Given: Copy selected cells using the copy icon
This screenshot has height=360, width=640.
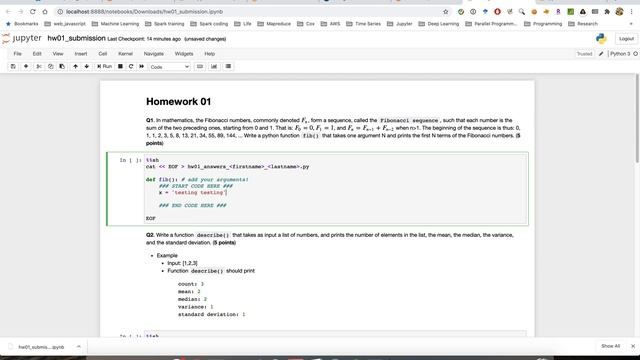Looking at the screenshot, I should coord(50,67).
